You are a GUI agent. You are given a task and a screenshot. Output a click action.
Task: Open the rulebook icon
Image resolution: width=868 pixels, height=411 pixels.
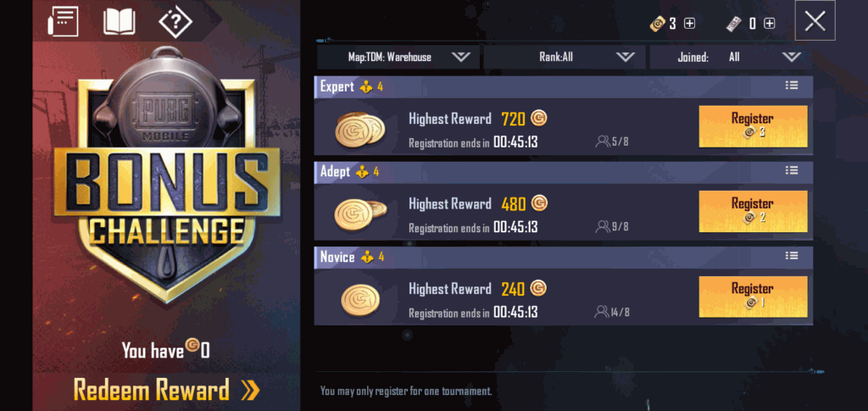(x=120, y=22)
